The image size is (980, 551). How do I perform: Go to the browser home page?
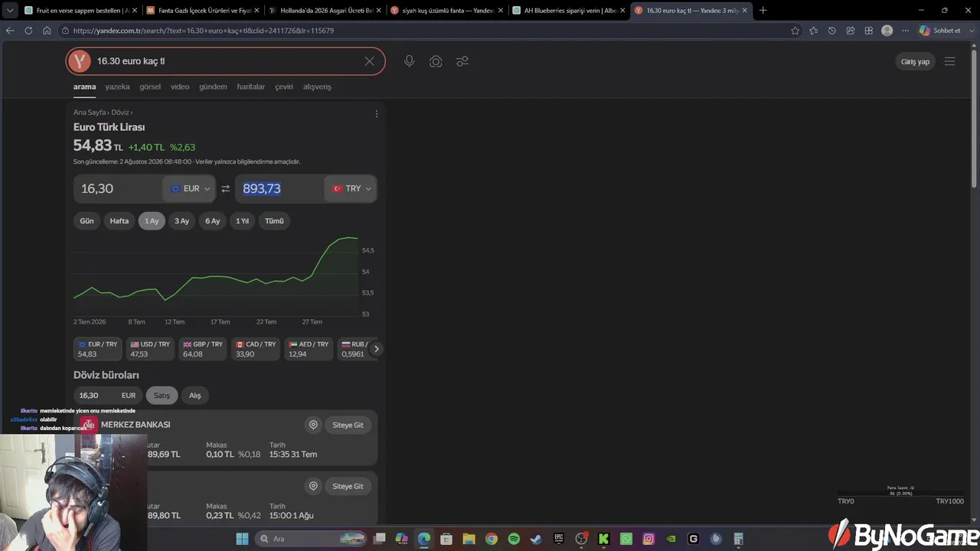[47, 31]
